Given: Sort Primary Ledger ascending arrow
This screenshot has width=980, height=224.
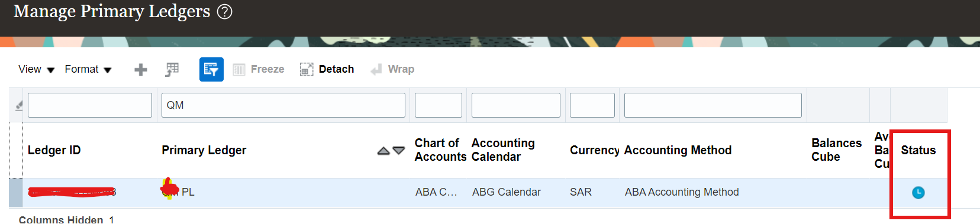Looking at the screenshot, I should point(383,151).
